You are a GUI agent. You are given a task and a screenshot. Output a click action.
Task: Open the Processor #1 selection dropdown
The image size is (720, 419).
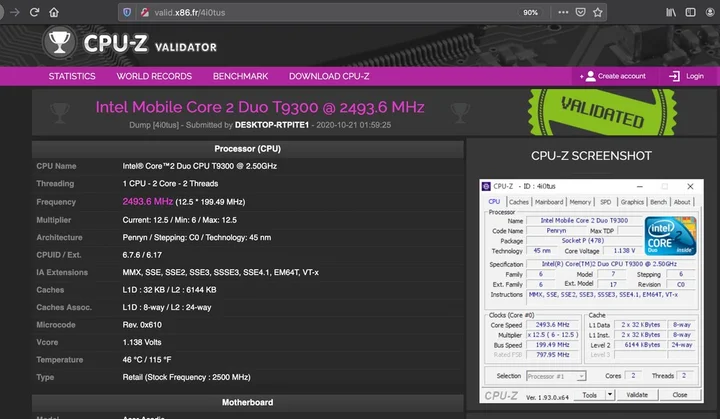tap(556, 376)
